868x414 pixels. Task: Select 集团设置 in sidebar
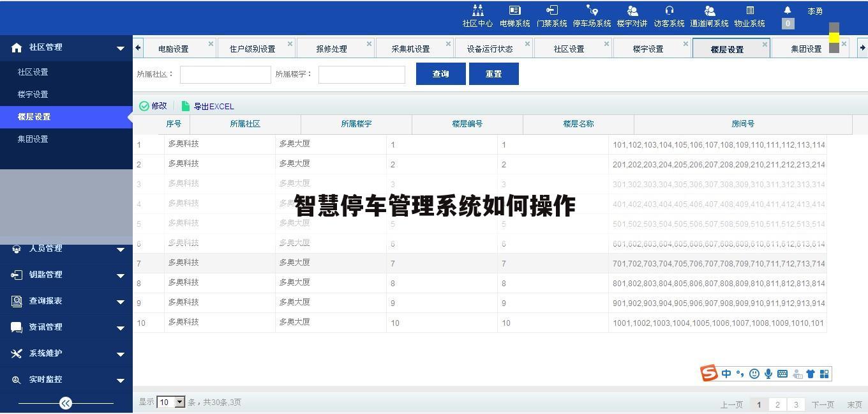pyautogui.click(x=33, y=139)
